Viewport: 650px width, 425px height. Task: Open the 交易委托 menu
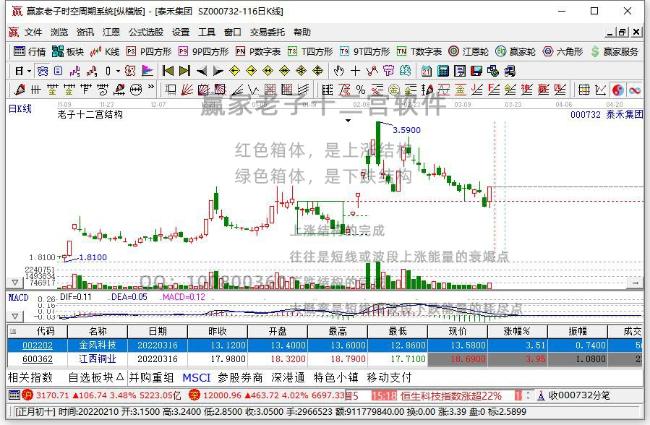pos(267,32)
